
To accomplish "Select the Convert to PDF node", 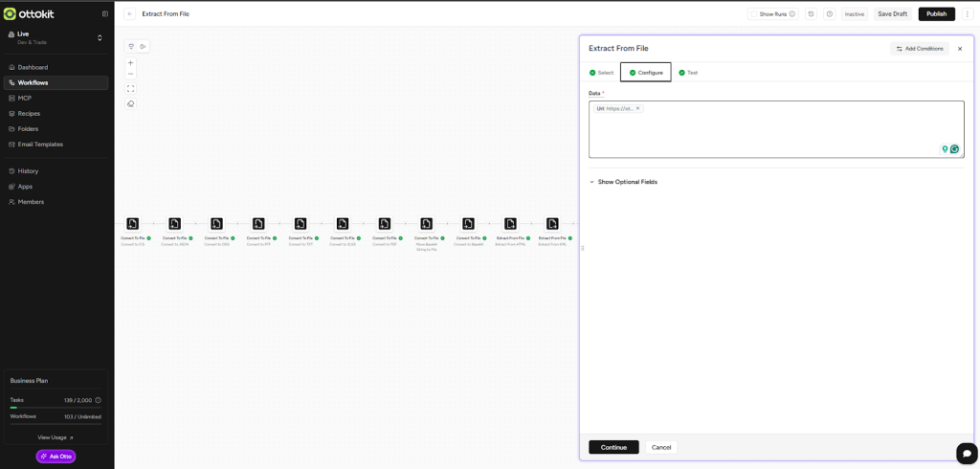I will 385,224.
